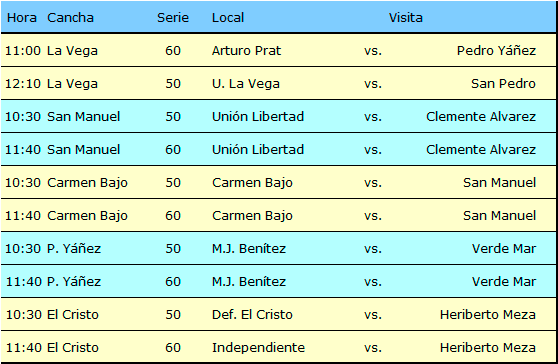The image size is (558, 364).
Task: Select Unión Libertad in the 10:30 row
Action: click(x=258, y=117)
